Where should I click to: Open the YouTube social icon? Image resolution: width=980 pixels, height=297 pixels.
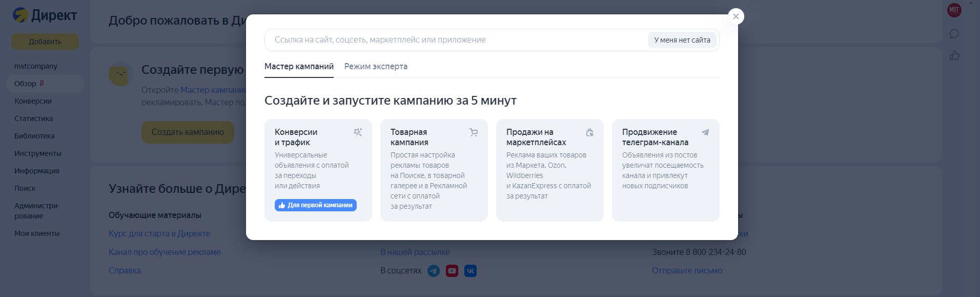click(452, 271)
